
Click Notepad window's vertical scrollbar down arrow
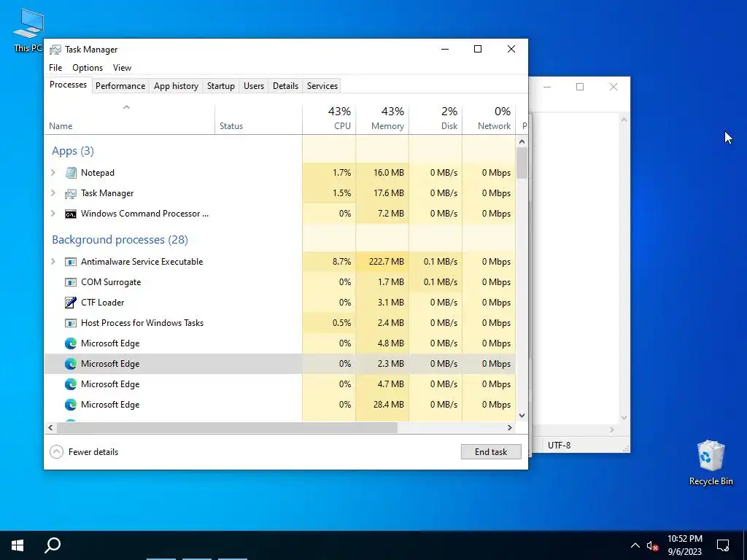click(x=624, y=418)
